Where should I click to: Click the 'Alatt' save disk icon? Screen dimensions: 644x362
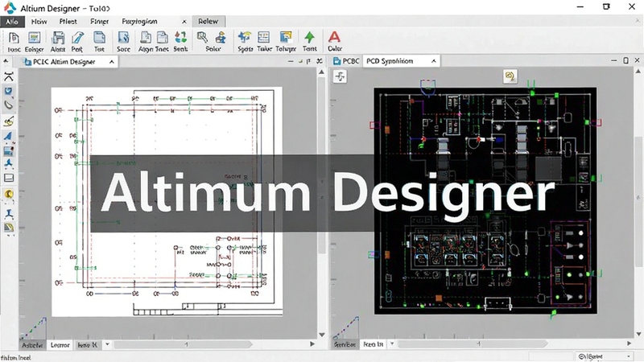(x=58, y=38)
